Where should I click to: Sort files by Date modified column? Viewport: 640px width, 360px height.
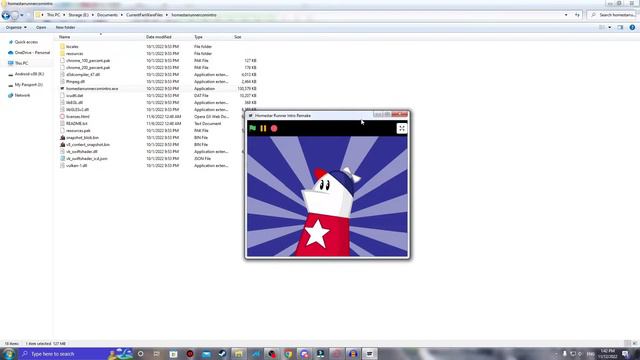[x=158, y=37]
